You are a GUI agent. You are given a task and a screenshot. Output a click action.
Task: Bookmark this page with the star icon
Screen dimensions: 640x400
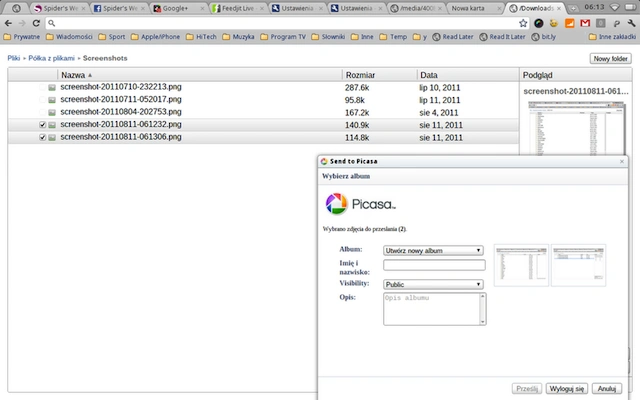click(523, 23)
